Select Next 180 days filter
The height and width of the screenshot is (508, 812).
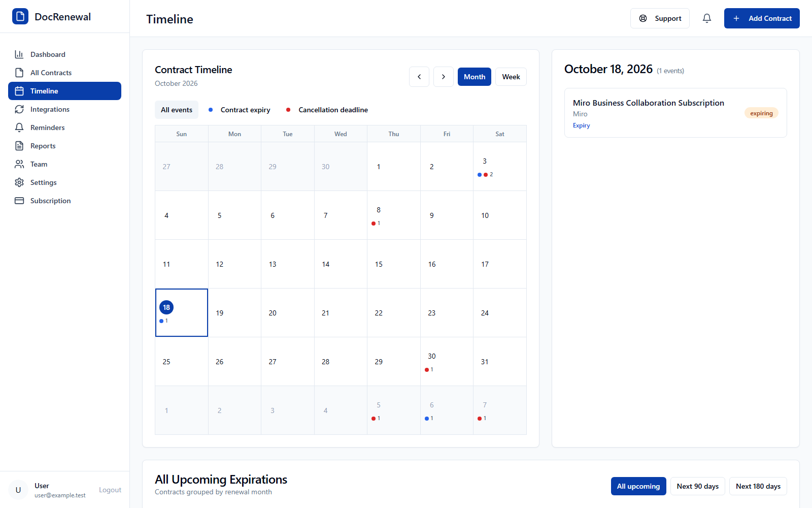(x=758, y=486)
